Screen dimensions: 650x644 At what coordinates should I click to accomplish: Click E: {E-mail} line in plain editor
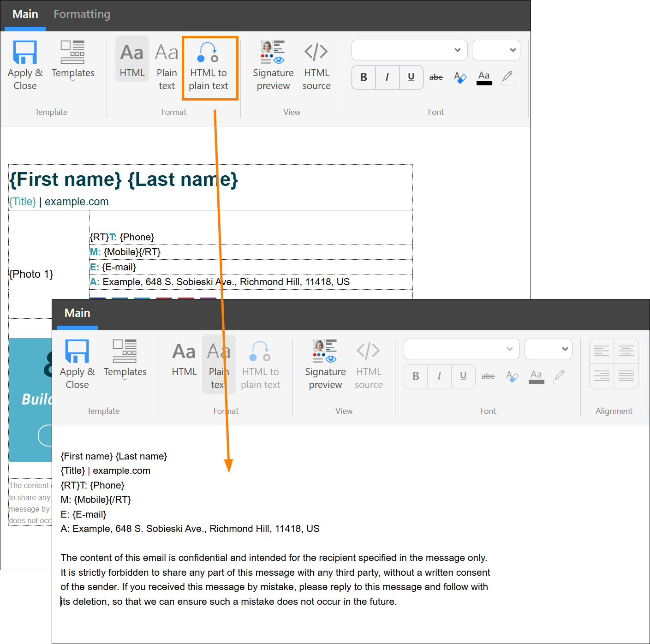[x=83, y=514]
